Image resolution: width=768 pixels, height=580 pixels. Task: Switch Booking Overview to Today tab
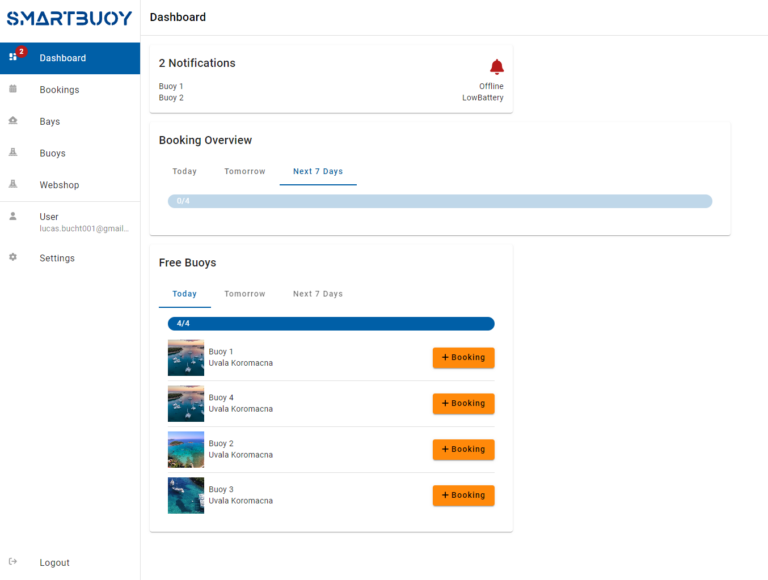pyautogui.click(x=185, y=171)
